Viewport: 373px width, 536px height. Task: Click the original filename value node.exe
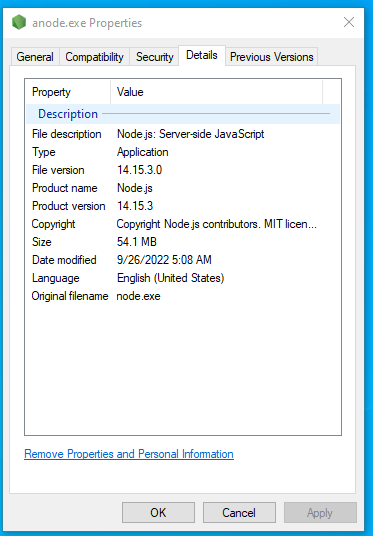coord(138,296)
